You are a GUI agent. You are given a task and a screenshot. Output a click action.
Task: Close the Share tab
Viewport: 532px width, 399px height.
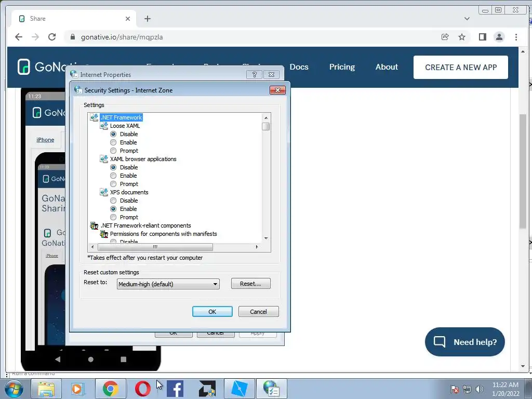(x=128, y=19)
